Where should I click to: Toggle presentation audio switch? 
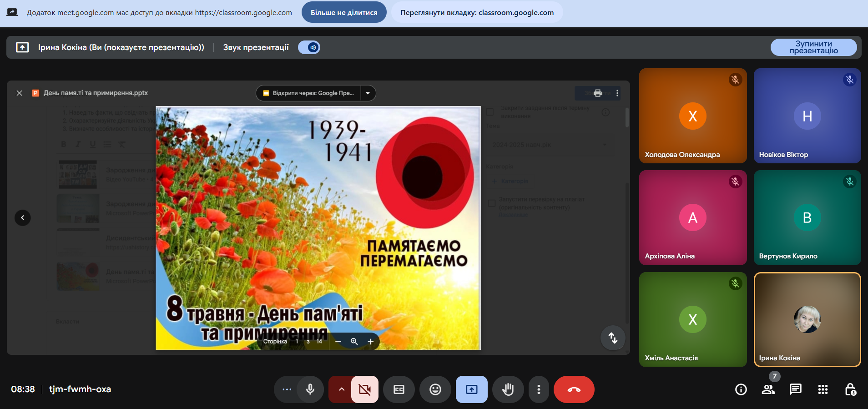[x=309, y=47]
